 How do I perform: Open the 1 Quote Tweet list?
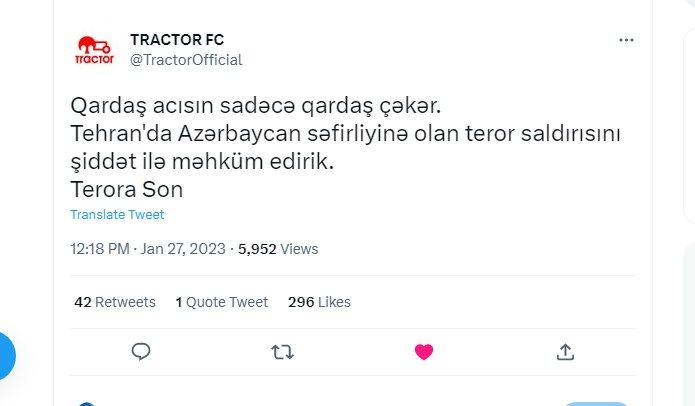(x=221, y=302)
